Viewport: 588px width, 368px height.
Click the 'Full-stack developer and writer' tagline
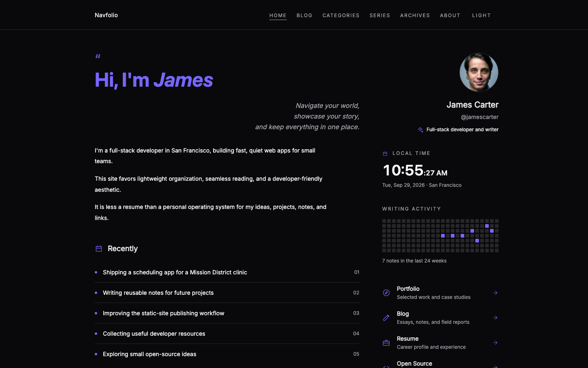pos(463,130)
